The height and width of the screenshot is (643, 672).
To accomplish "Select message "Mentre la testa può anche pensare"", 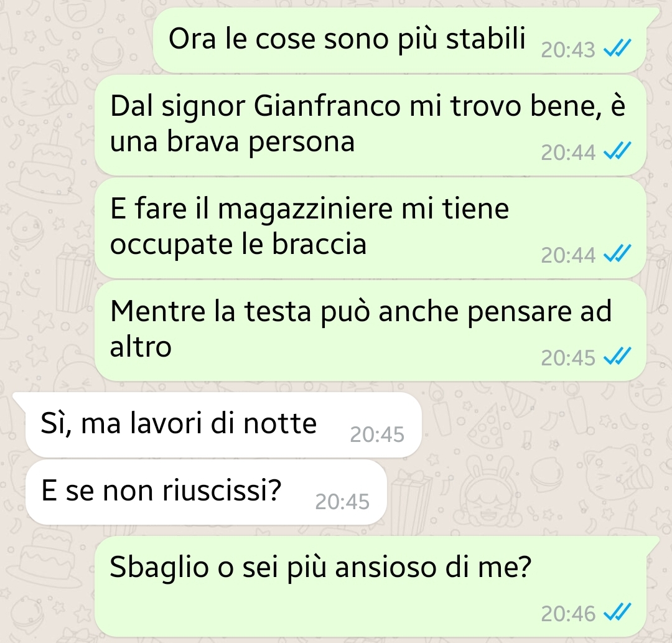I will tap(370, 331).
